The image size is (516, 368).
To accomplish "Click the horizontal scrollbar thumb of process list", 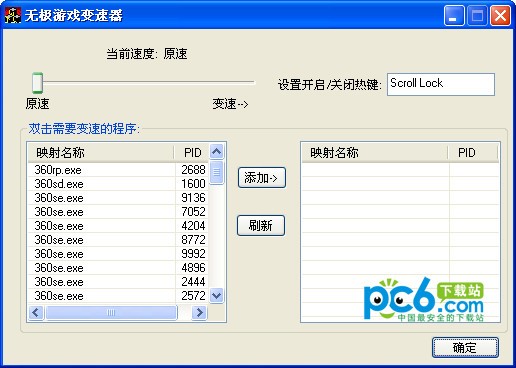I will (111, 313).
